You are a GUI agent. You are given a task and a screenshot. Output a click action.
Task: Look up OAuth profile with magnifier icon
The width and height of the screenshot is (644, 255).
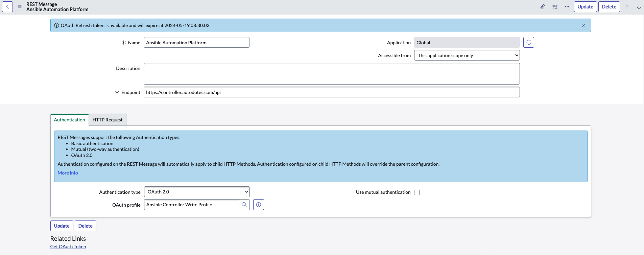244,205
